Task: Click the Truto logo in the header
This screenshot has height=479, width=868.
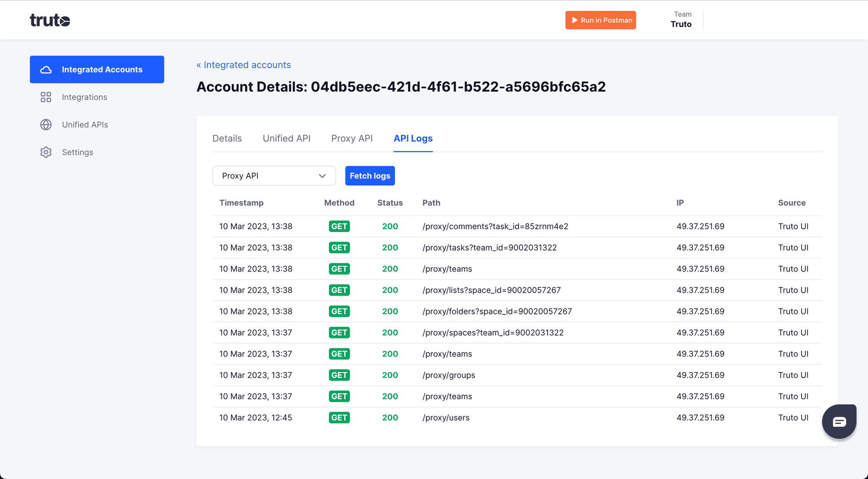Action: pos(49,20)
